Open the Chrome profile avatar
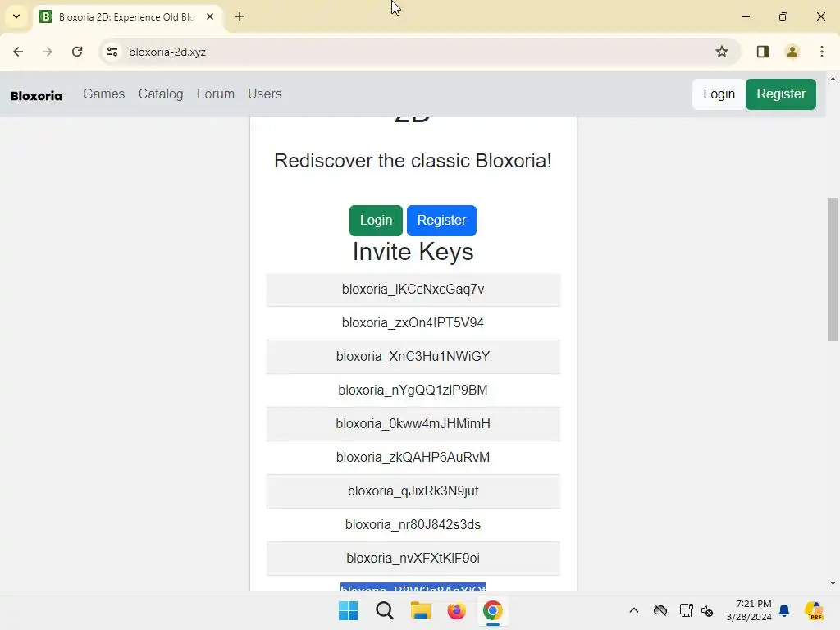 pos(792,52)
